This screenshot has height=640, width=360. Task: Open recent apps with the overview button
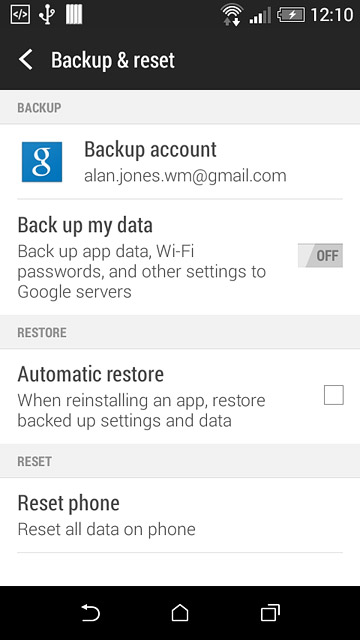270,613
